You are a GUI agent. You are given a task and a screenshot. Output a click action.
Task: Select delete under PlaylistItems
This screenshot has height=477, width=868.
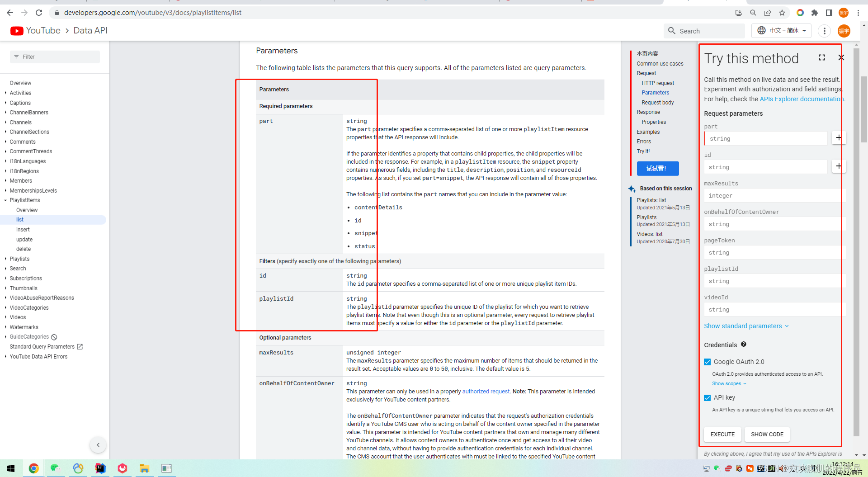click(x=24, y=249)
